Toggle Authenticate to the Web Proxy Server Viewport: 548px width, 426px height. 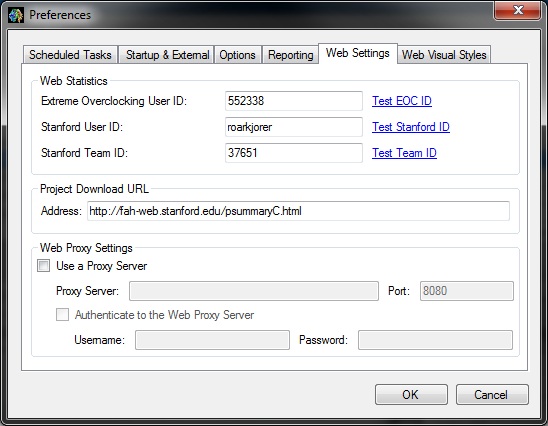[63, 315]
